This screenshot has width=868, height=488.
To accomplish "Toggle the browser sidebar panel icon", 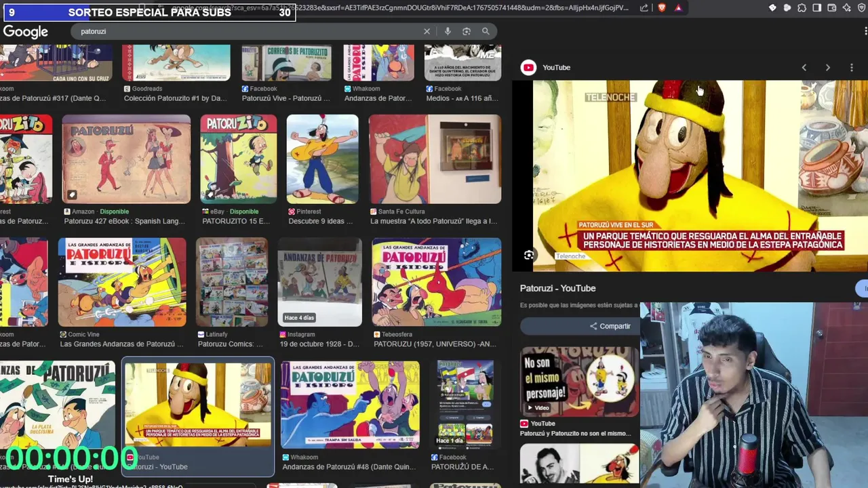I will [x=817, y=8].
